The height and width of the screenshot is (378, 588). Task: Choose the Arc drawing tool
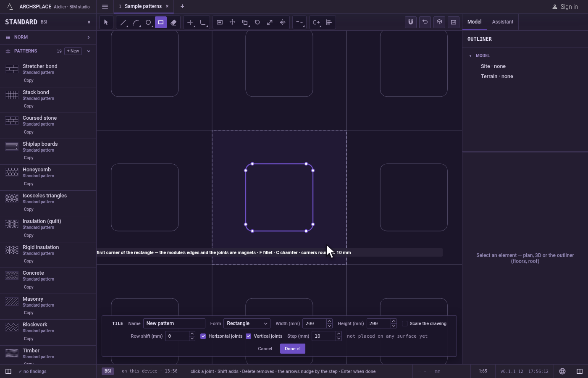(136, 22)
